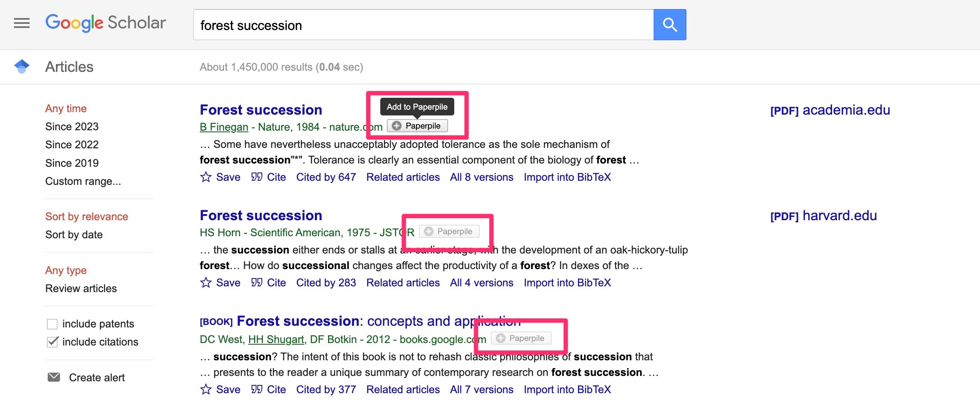Select the Any type filter
The width and height of the screenshot is (980, 410).
pos(66,270)
